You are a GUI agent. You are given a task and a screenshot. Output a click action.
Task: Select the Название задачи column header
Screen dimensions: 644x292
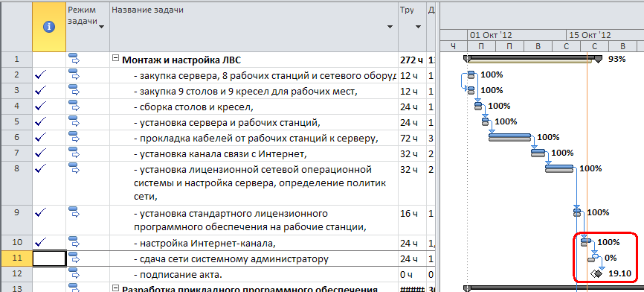coord(254,27)
